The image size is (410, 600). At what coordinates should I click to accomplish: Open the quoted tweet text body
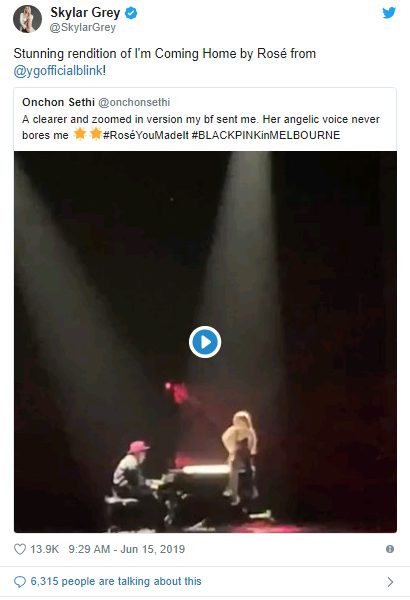coord(201,127)
